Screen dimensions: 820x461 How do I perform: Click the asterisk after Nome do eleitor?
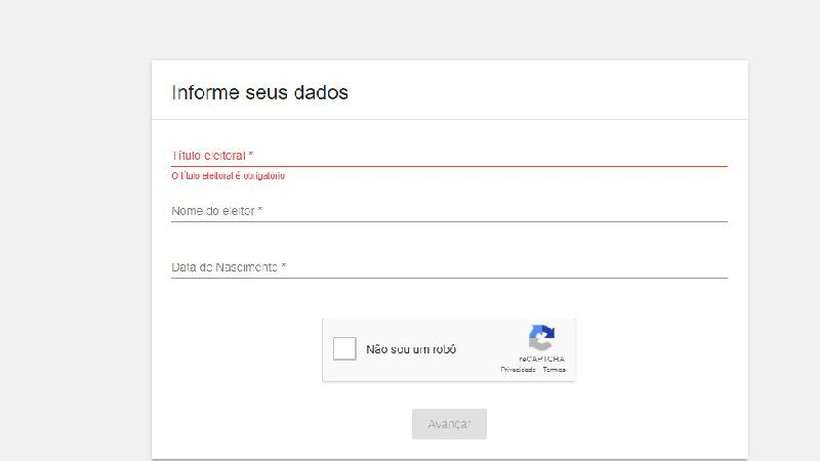tap(260, 211)
